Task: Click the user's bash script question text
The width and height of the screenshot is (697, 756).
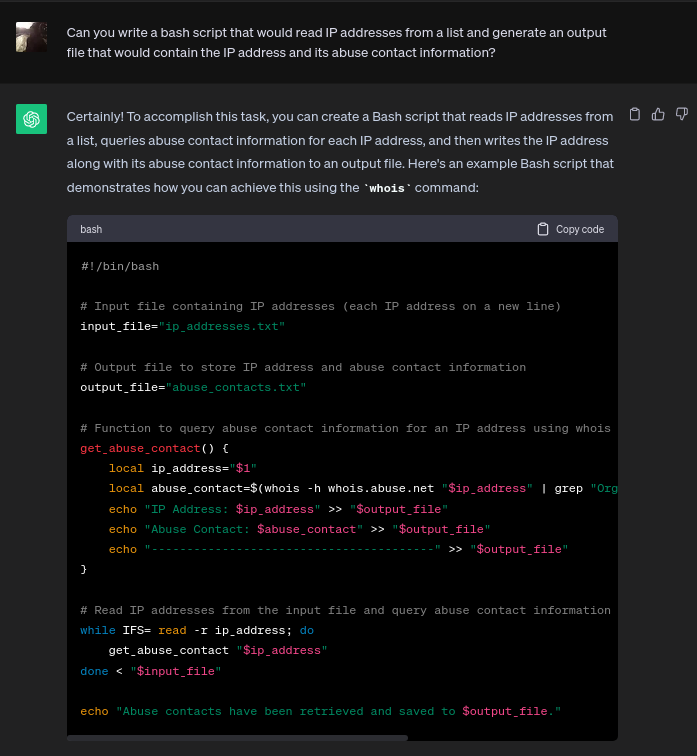Action: pyautogui.click(x=336, y=42)
